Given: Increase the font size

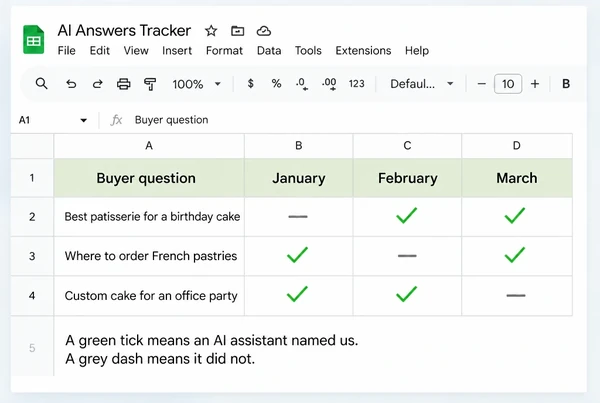Looking at the screenshot, I should 535,84.
